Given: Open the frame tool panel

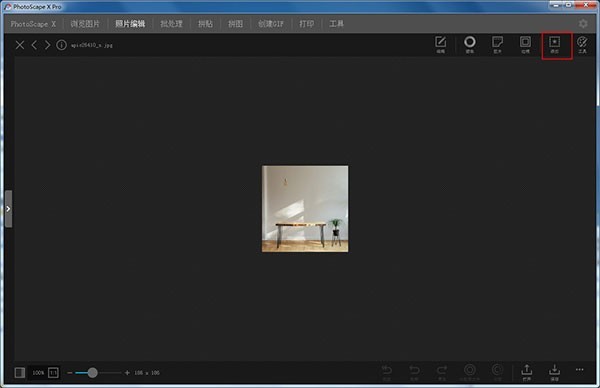Looking at the screenshot, I should 525,45.
